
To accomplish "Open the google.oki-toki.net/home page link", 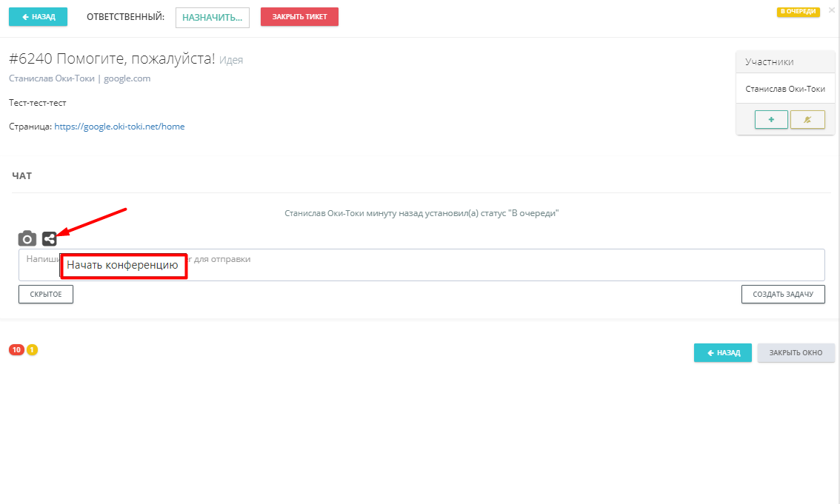I will [119, 127].
